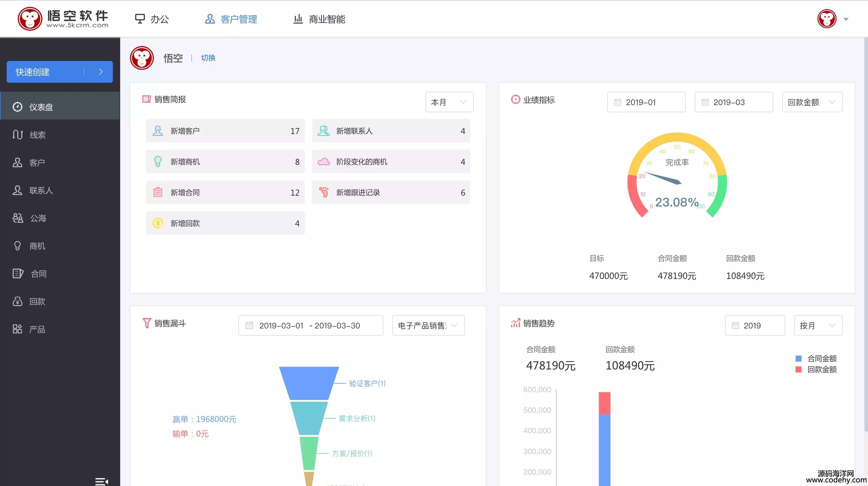Click the 新增客户 person icon
The width and height of the screenshot is (868, 486).
pos(158,131)
